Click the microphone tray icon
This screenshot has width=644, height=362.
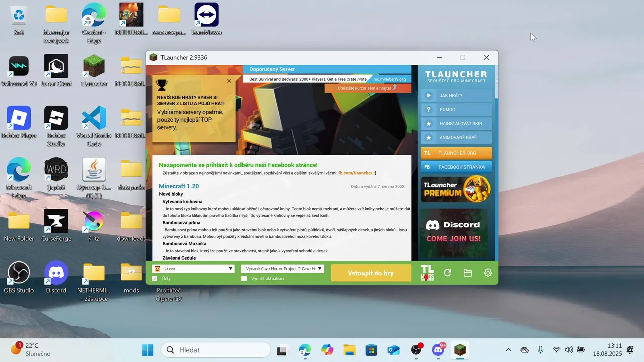coord(540,350)
